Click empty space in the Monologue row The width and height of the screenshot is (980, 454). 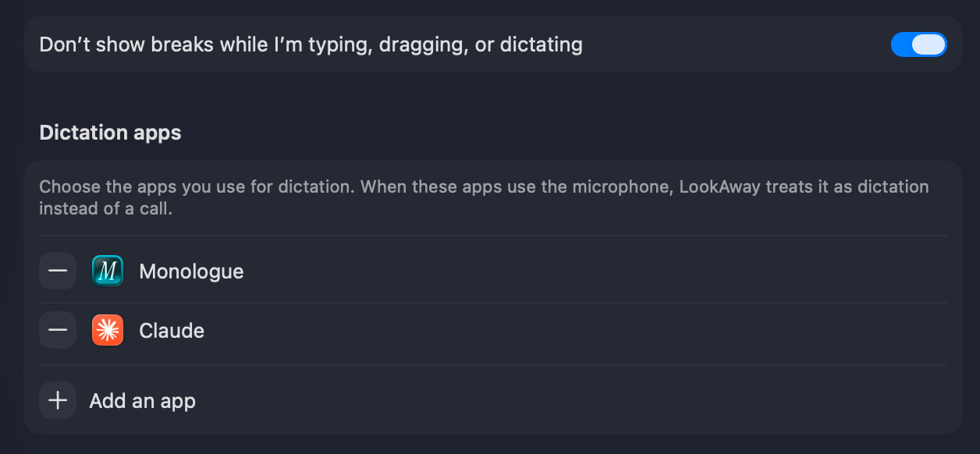click(x=593, y=271)
